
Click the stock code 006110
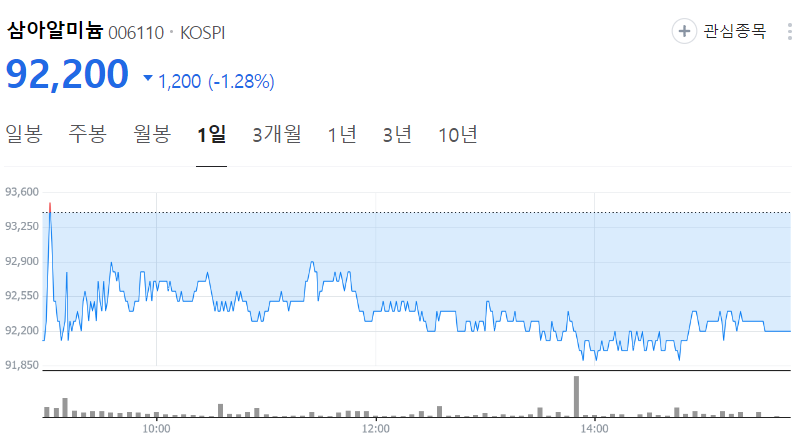tap(136, 33)
